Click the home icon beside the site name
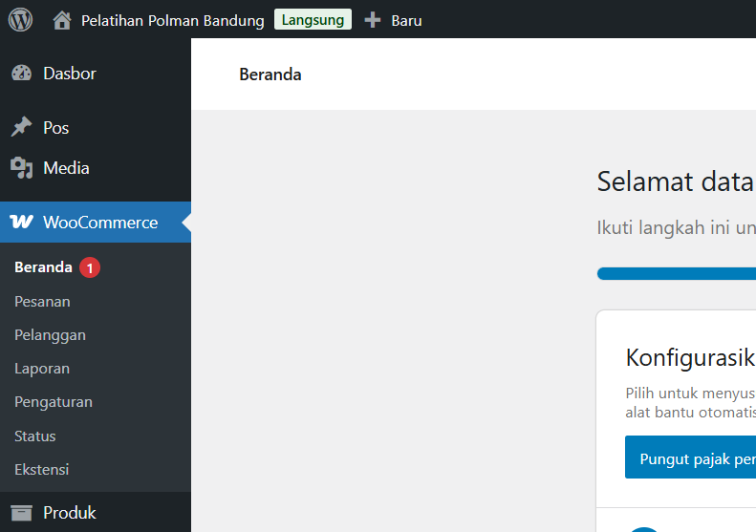Viewport: 756px width, 532px height. [62, 21]
